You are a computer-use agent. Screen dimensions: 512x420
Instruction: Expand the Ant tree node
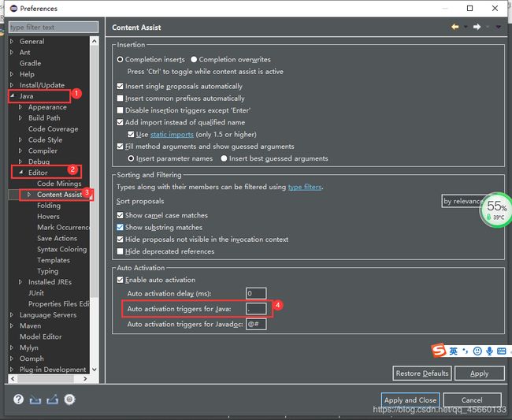(12, 52)
